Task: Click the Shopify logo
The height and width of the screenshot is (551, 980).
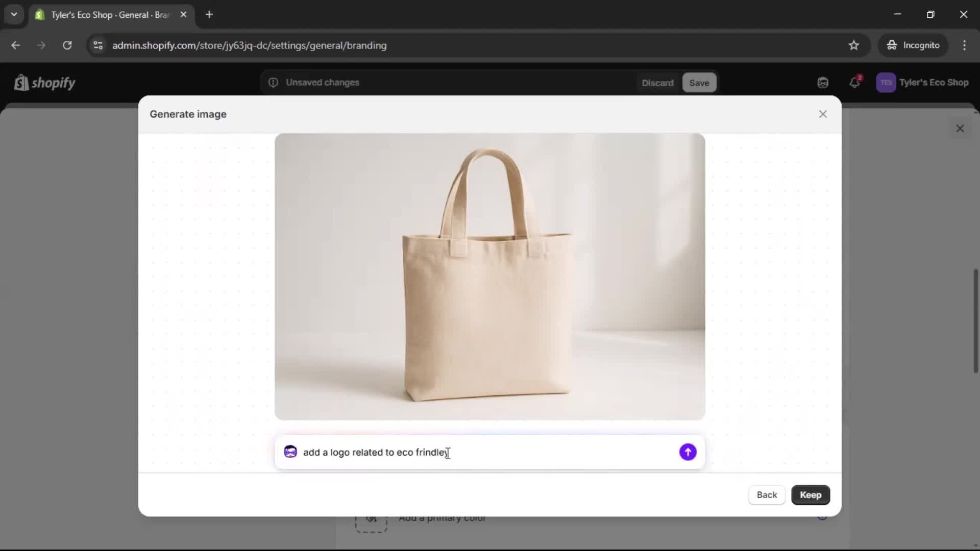Action: pyautogui.click(x=45, y=83)
